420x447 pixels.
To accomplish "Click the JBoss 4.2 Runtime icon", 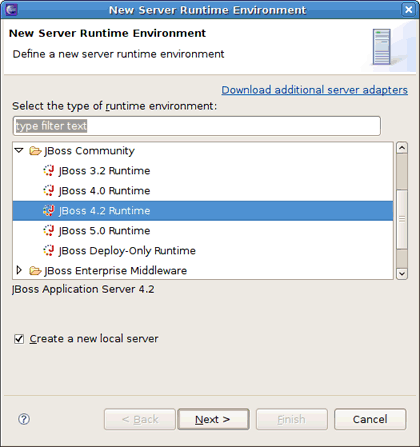I will [49, 211].
